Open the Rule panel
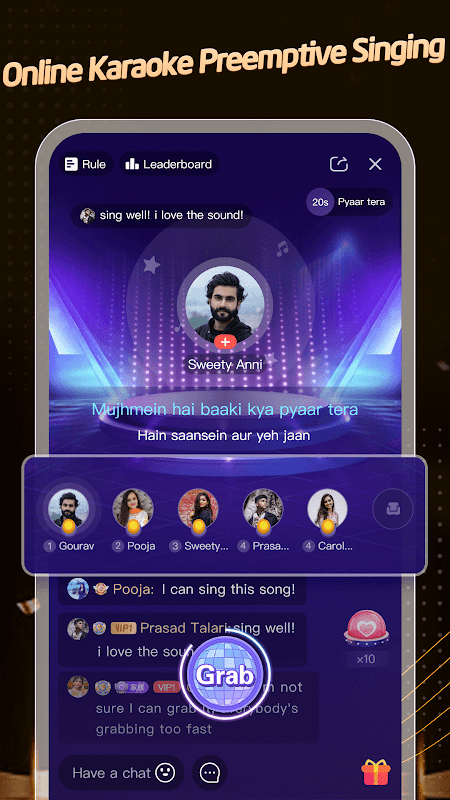Viewport: 450px width, 800px height. (85, 164)
